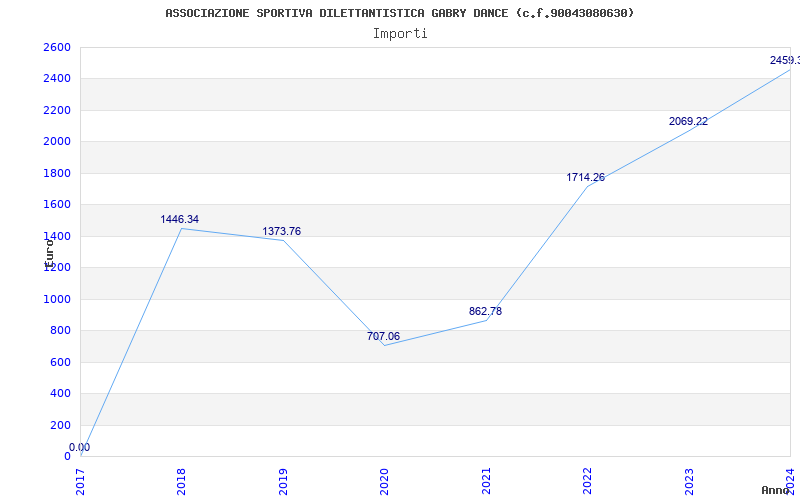Image resolution: width=800 pixels, height=500 pixels.
Task: Click the x-axis year 2017
Action: click(80, 481)
